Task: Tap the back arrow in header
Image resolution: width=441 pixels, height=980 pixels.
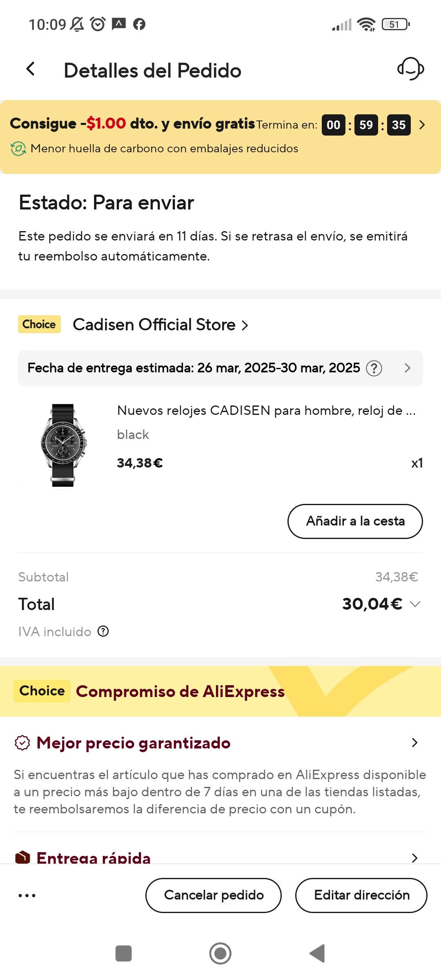Action: pos(31,69)
